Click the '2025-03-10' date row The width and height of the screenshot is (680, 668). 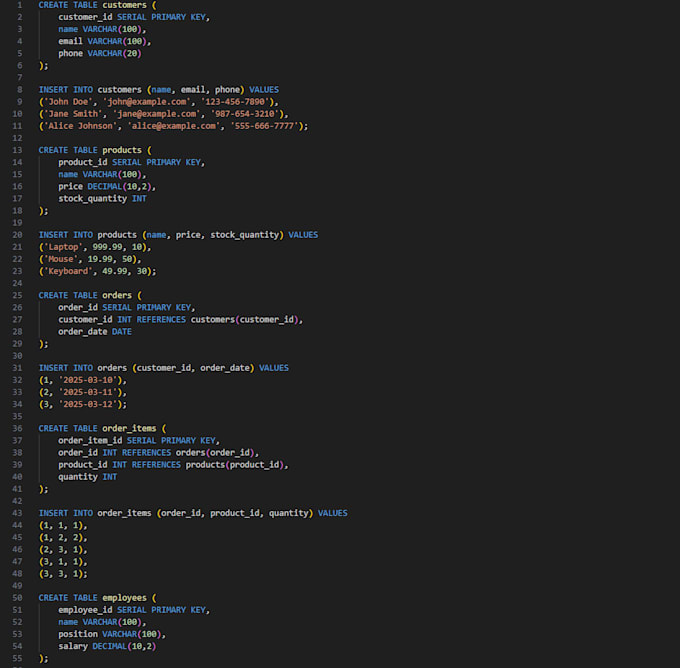point(83,380)
